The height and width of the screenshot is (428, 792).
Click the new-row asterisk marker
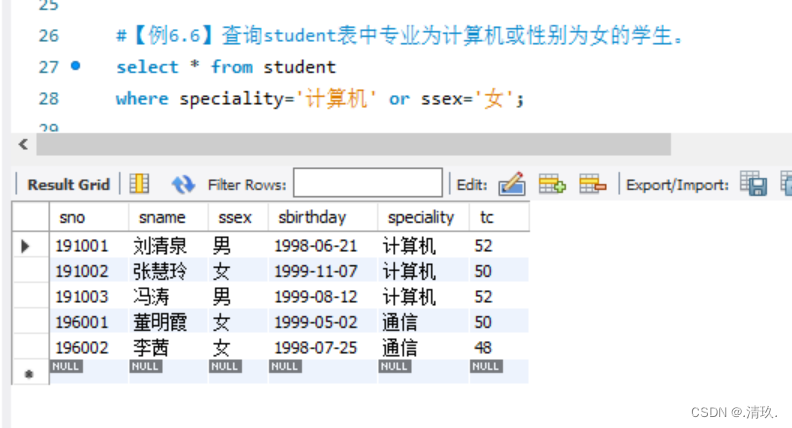click(29, 374)
